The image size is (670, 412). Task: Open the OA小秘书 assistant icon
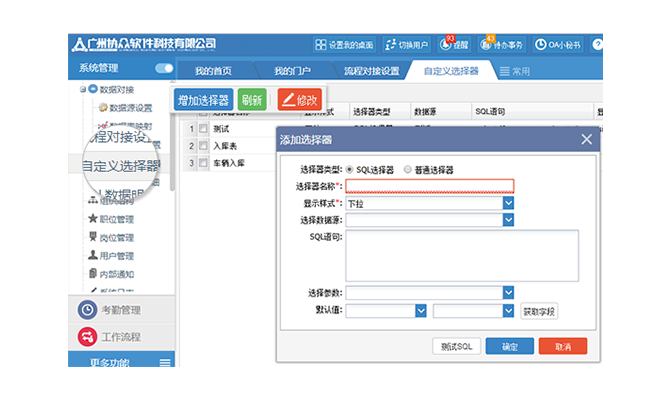(x=541, y=45)
